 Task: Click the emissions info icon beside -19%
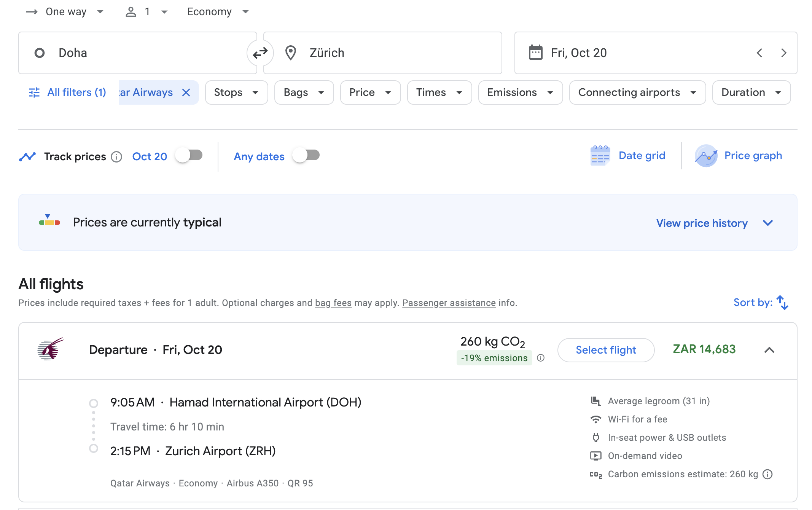pos(541,358)
